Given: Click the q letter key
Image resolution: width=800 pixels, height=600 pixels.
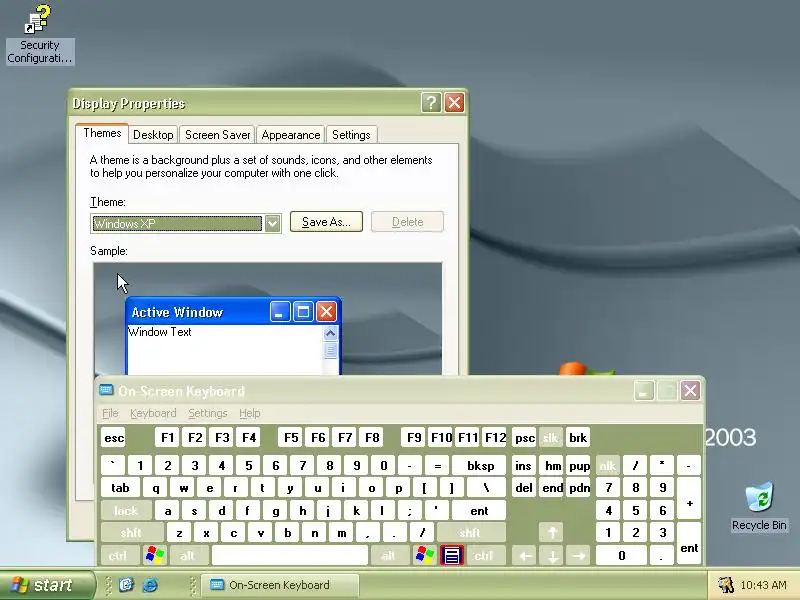Looking at the screenshot, I should click(155, 488).
